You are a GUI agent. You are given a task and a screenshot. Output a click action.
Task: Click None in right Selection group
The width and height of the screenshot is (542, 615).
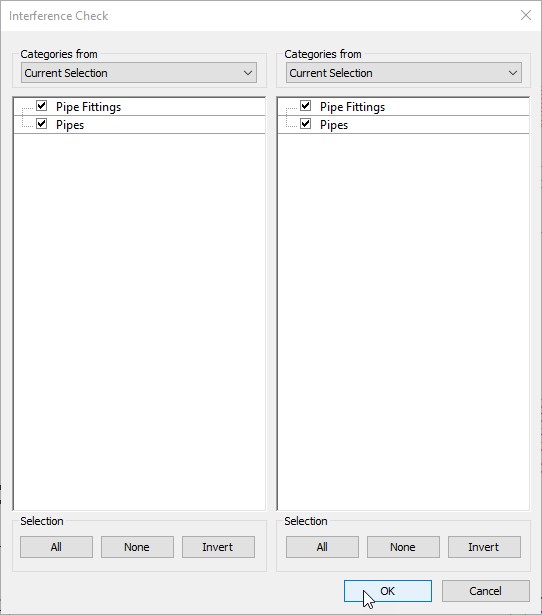(x=403, y=547)
